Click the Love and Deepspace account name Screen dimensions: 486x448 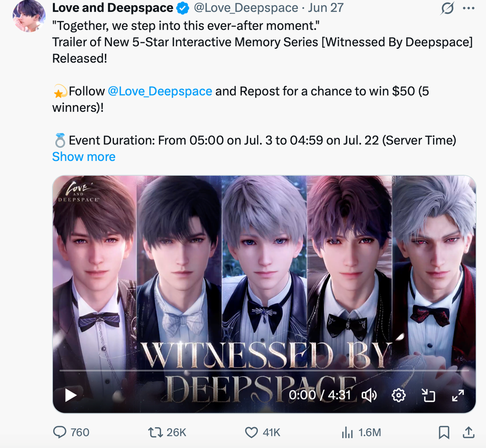(113, 8)
